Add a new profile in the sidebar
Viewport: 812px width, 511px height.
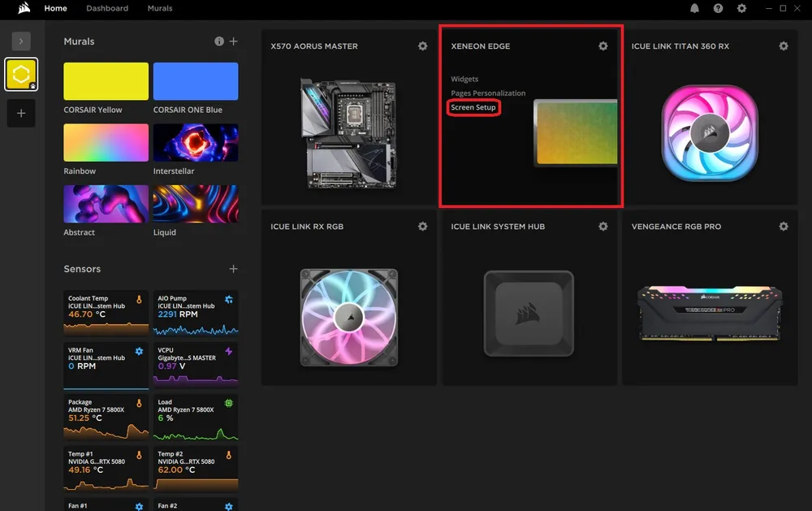point(21,113)
